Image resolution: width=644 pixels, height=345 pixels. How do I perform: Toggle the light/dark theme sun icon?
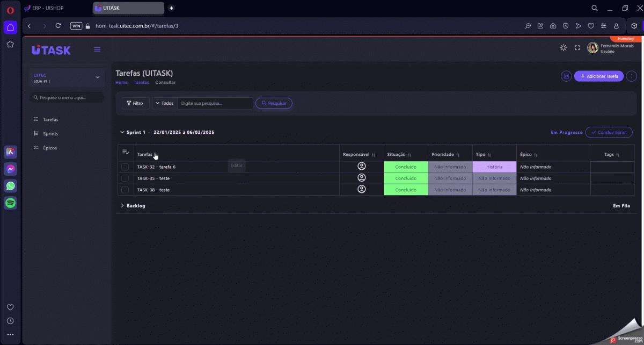pyautogui.click(x=563, y=48)
